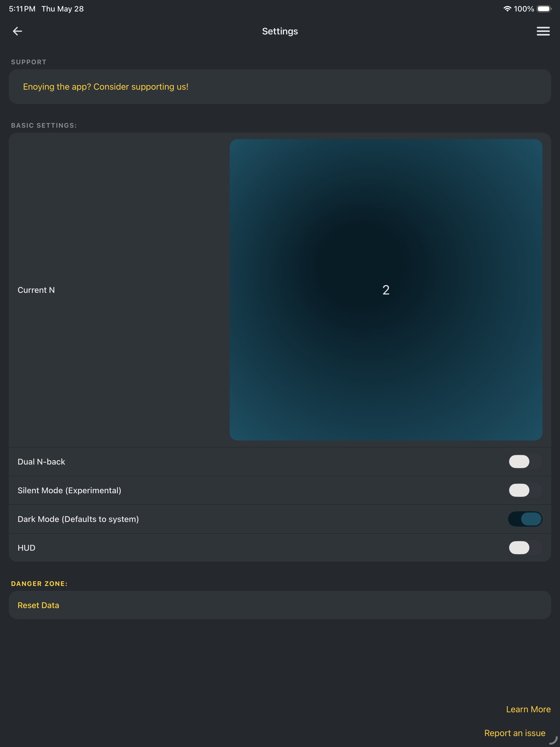Open the Report an issue link
This screenshot has width=560, height=747.
tap(515, 733)
